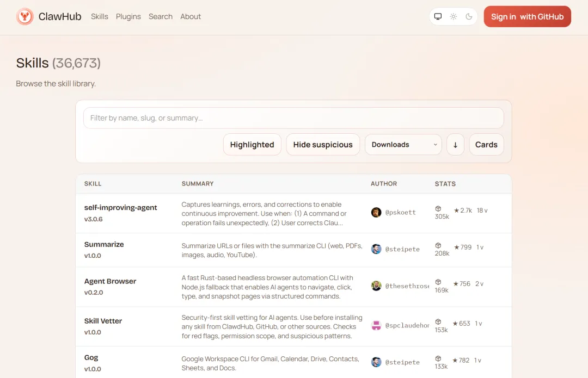This screenshot has width=588, height=378.
Task: Click the star rating 653
Action: (461, 324)
